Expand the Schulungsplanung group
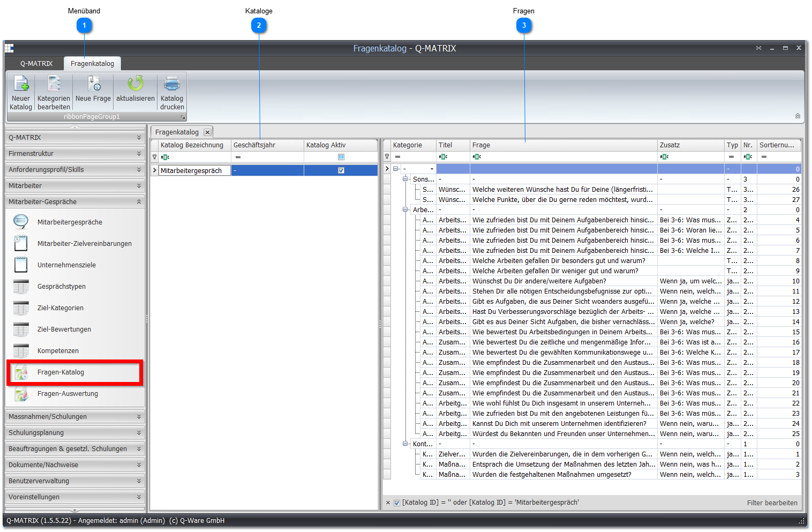The image size is (812, 532). [x=75, y=433]
